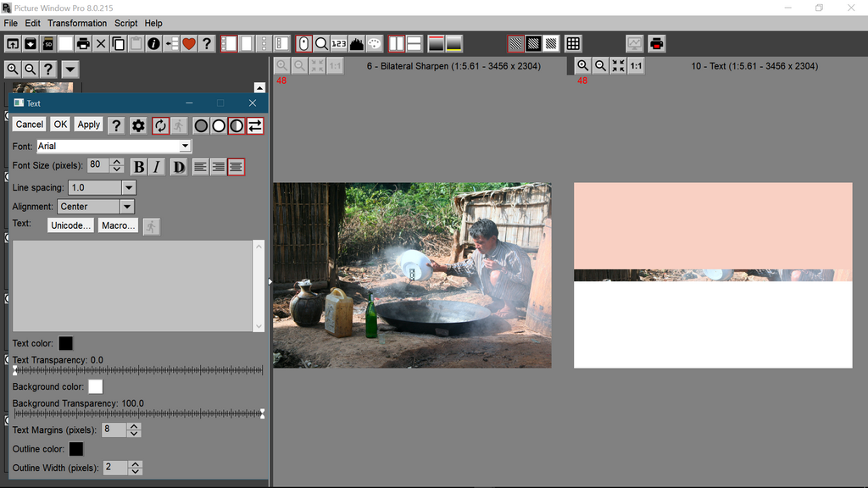
Task: Open the Transformation menu
Action: click(x=77, y=23)
